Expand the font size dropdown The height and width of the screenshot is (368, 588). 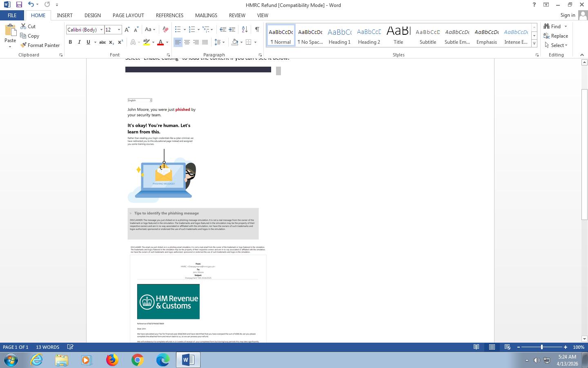tap(119, 30)
